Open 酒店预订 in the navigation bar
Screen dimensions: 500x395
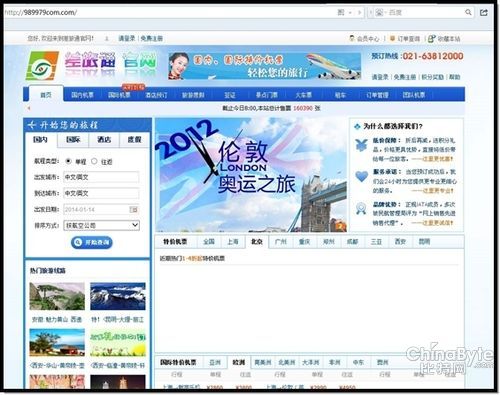156,95
